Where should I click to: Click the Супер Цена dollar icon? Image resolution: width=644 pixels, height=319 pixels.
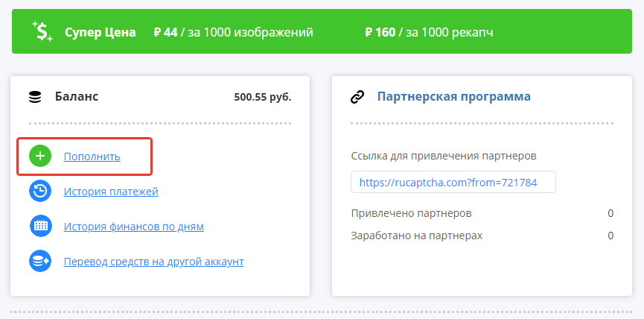tap(42, 31)
